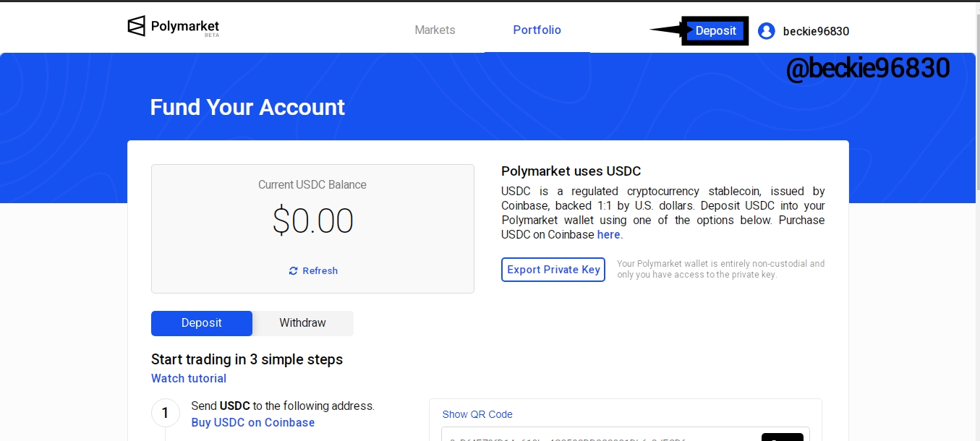
Task: Open the Markets page
Action: (435, 30)
